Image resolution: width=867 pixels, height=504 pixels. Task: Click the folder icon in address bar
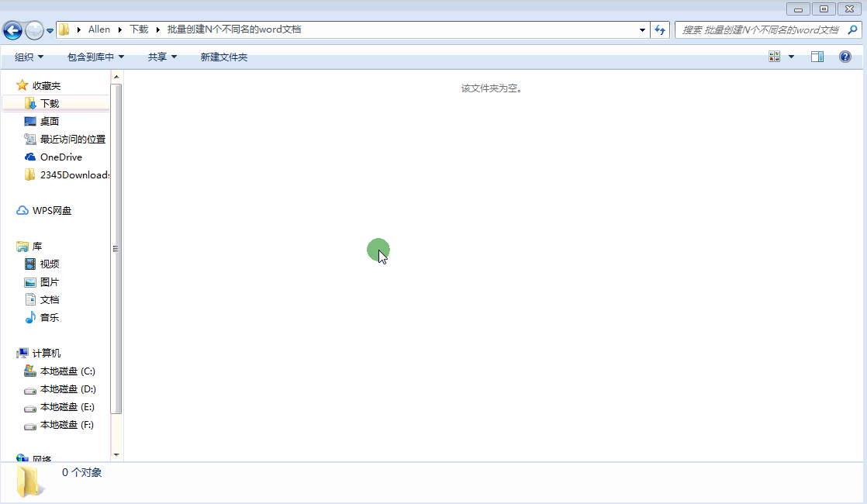[x=64, y=29]
